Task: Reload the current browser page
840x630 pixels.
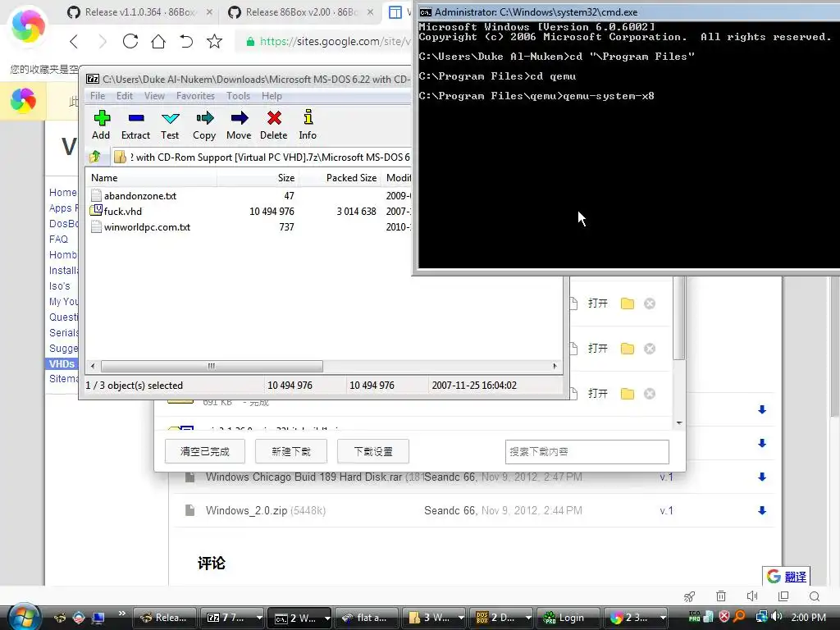Action: pos(130,41)
